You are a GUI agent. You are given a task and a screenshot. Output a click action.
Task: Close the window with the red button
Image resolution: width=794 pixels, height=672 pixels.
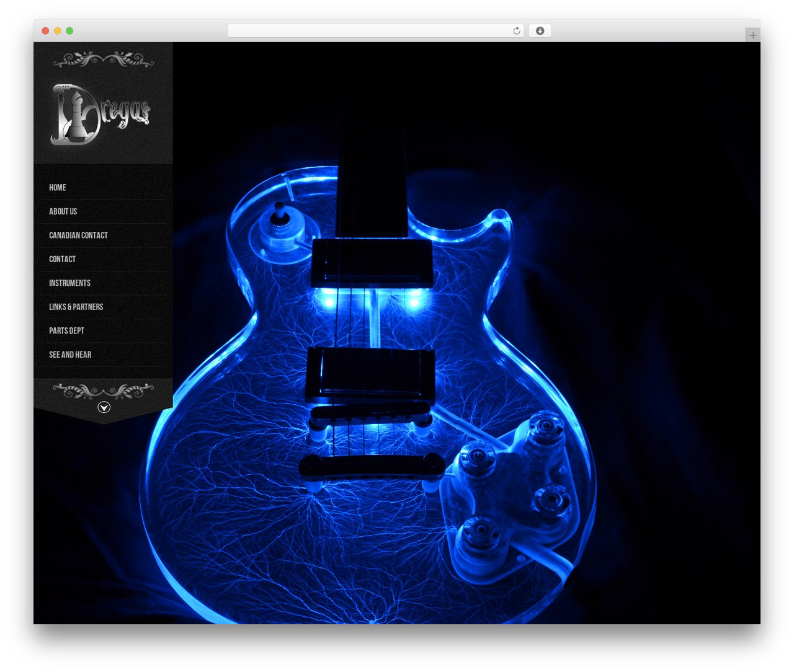(45, 31)
